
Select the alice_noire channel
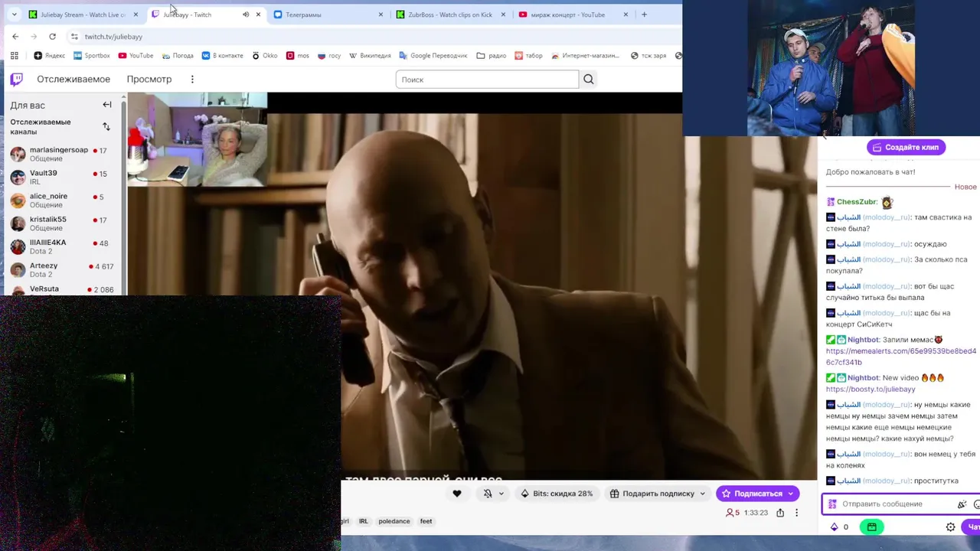pyautogui.click(x=64, y=201)
